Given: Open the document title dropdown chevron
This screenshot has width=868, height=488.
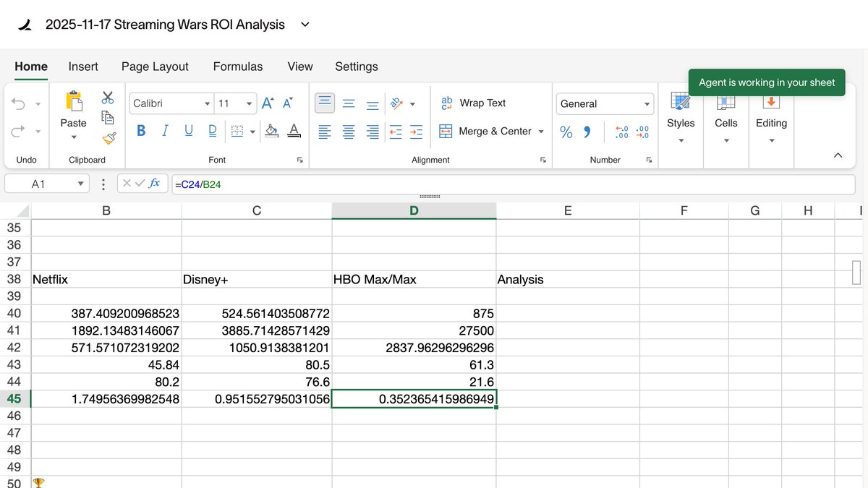Looking at the screenshot, I should (305, 25).
